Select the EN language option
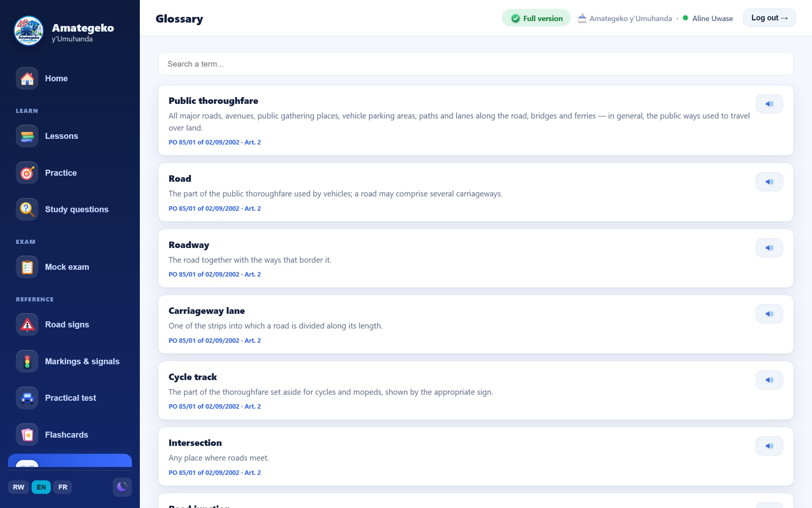812x508 pixels. tap(41, 487)
